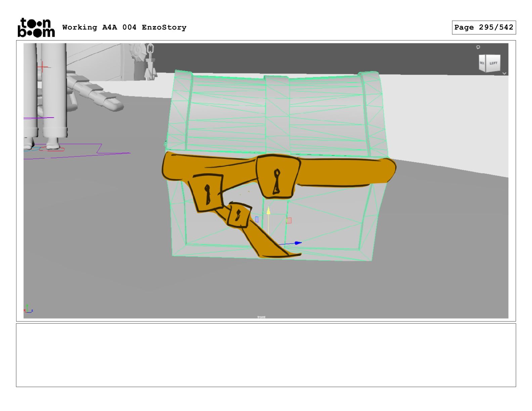Click the yellow Y-axis move arrow
Viewport: 532px width, 411px height.
pos(268,211)
